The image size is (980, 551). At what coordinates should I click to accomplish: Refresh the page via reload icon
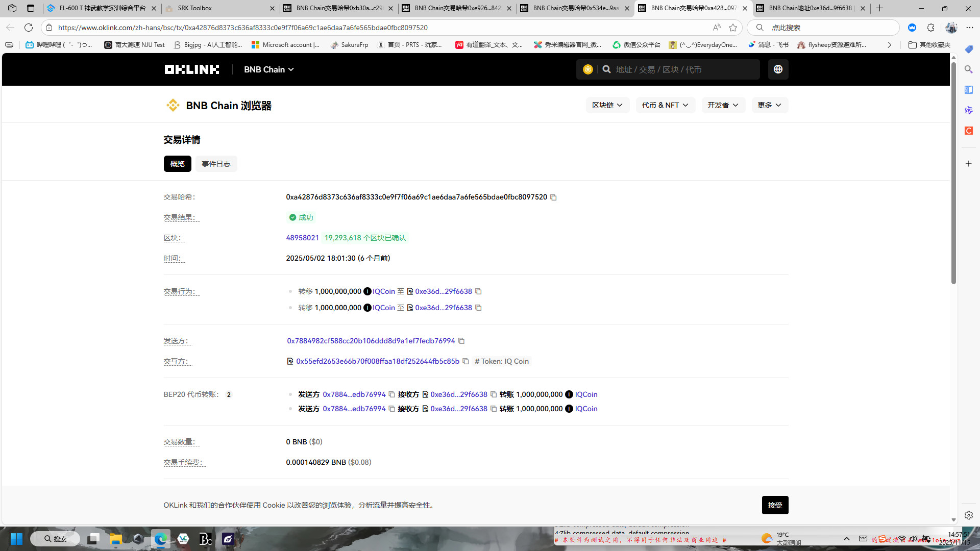[x=29, y=28]
